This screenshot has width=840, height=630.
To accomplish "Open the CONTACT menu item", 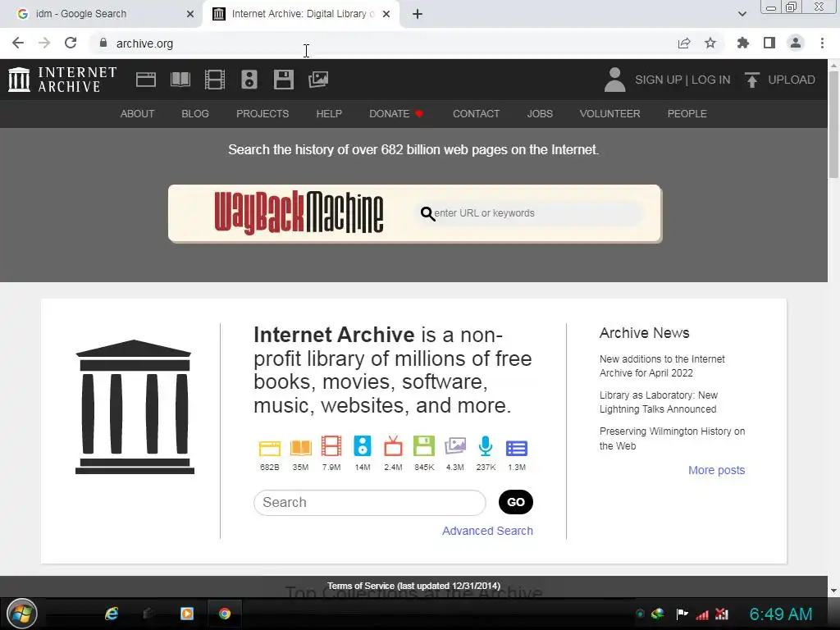I will click(477, 113).
